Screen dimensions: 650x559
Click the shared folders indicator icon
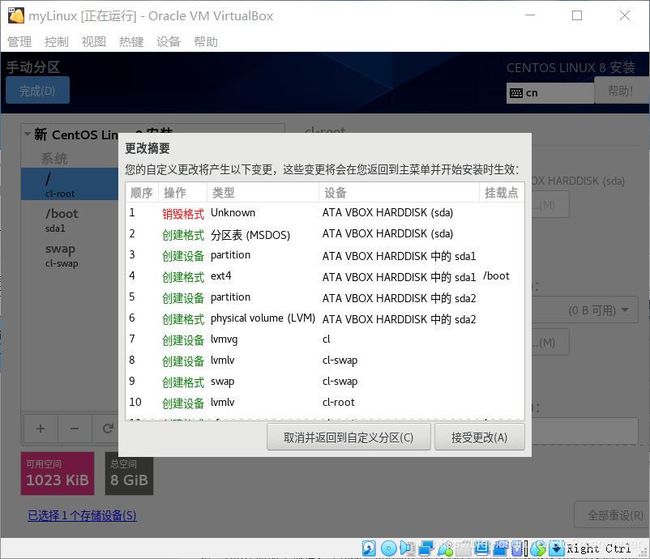[x=464, y=548]
